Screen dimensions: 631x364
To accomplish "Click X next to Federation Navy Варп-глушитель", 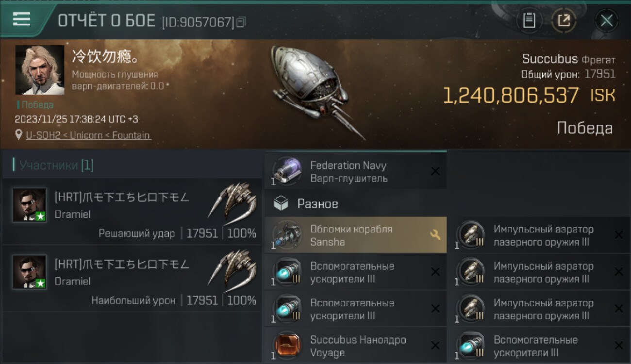I will 435,171.
